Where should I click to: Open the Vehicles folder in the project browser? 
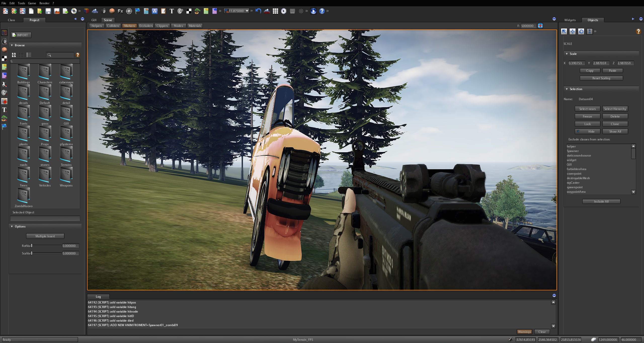point(45,175)
